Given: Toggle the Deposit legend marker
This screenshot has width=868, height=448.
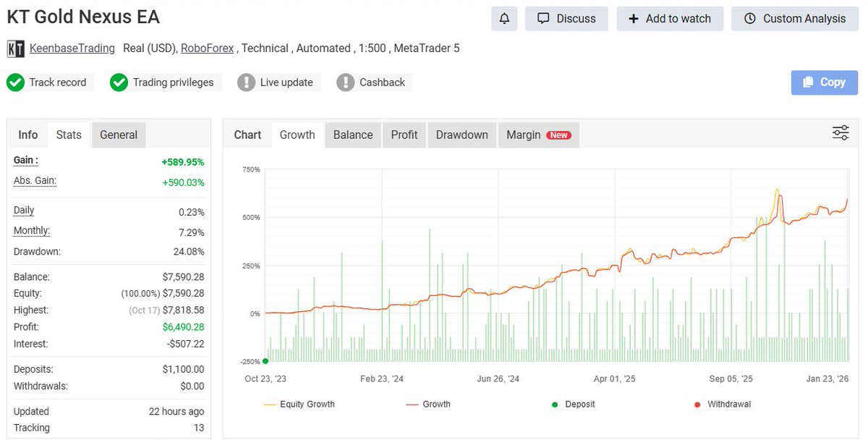Looking at the screenshot, I should click(572, 405).
